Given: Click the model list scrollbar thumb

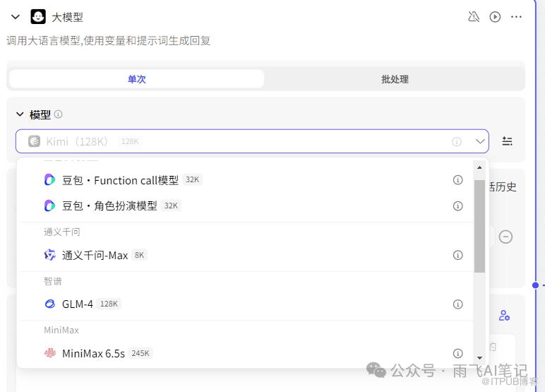Looking at the screenshot, I should point(479,226).
